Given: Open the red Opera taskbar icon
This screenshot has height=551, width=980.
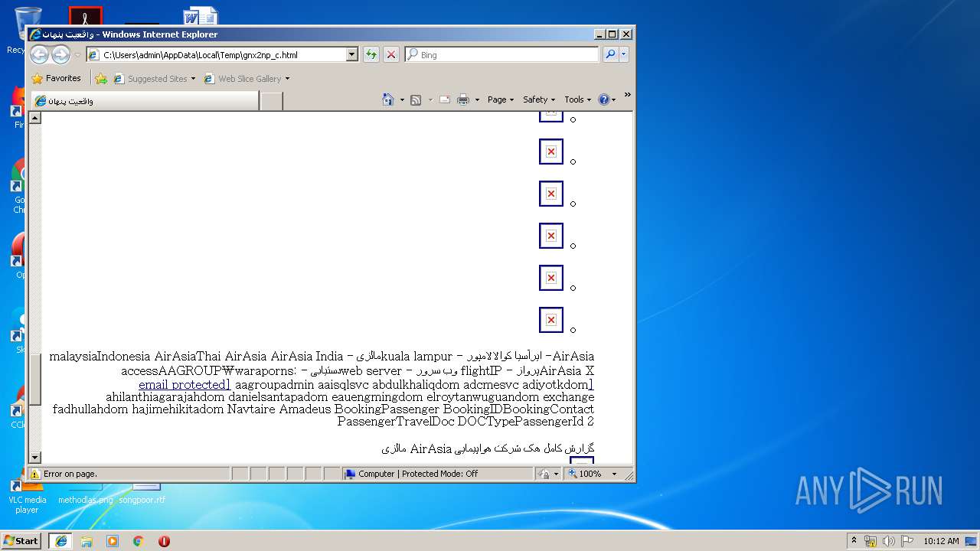Looking at the screenshot, I should pos(164,540).
